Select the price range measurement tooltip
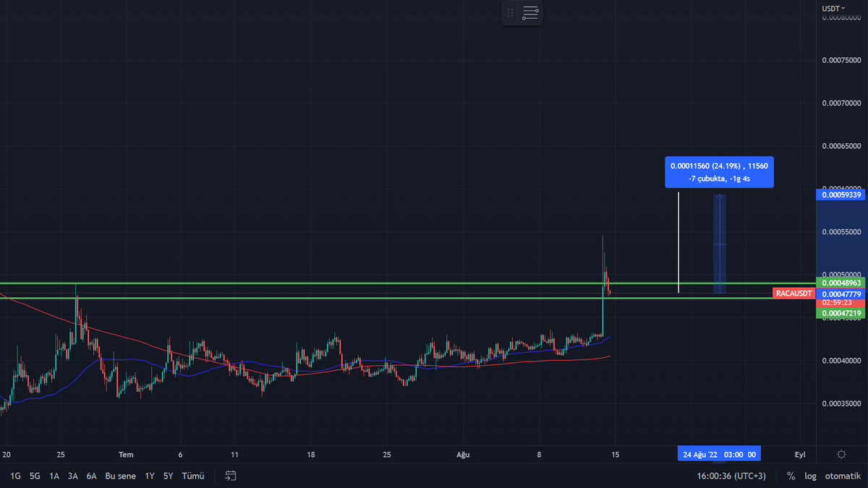Screen dimensions: 868x488 [719, 172]
